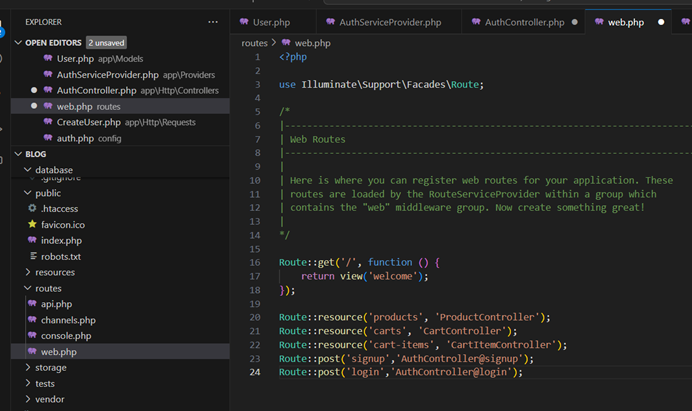Click the 'CartController' string in line 21
This screenshot has height=411, width=692.
click(465, 331)
